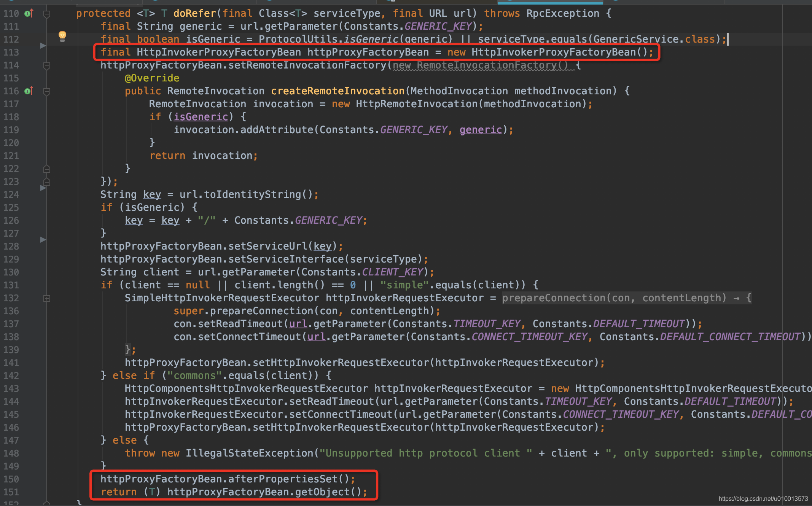
Task: Click the gutter triangle marker beside line 128
Action: (x=43, y=240)
